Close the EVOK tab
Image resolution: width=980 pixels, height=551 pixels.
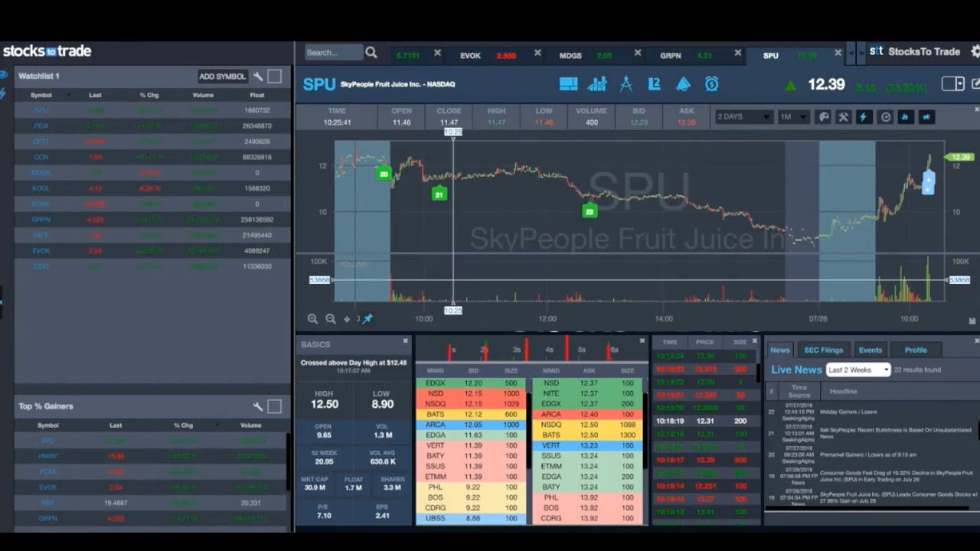pyautogui.click(x=537, y=53)
